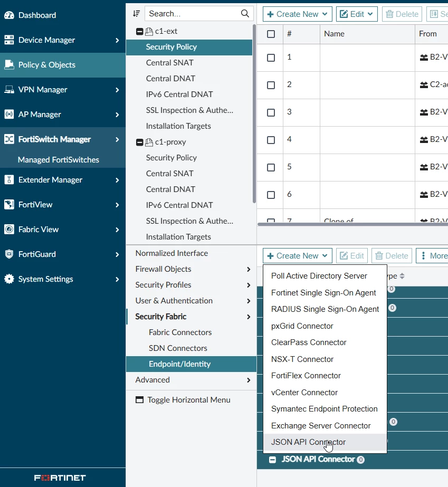Screen dimensions: 448x487
Task: Collapse the c1-ext package tree
Action: pos(140,31)
